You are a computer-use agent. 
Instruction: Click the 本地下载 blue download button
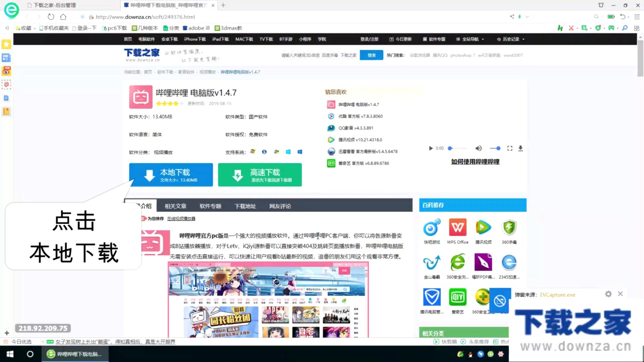coord(171,175)
